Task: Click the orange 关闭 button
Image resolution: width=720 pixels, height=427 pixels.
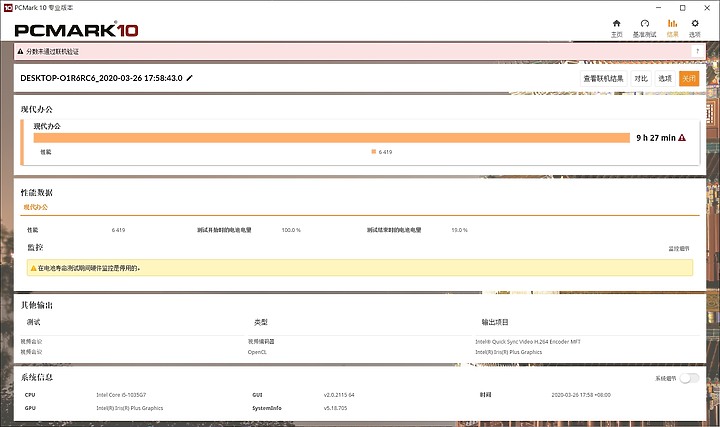Action: tap(689, 79)
